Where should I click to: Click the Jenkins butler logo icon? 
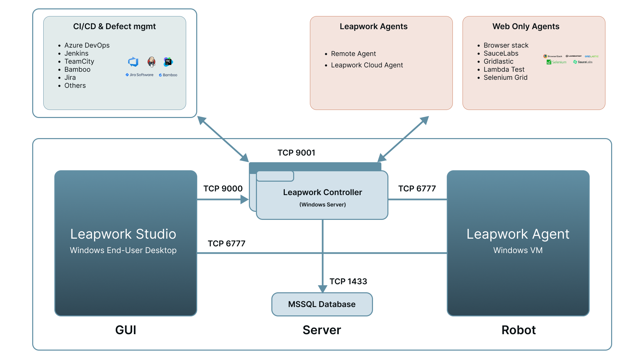(x=152, y=62)
